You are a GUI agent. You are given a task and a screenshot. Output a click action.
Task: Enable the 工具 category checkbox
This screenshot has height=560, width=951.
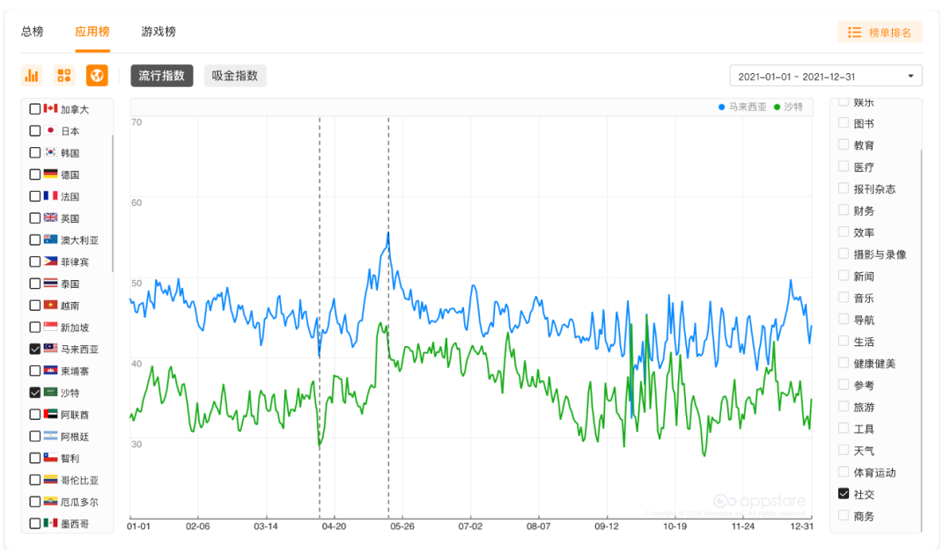[x=844, y=429]
